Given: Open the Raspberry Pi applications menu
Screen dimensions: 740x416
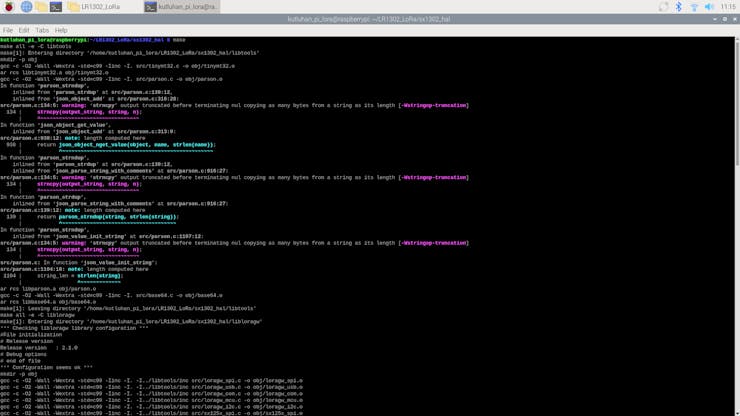Looking at the screenshot, I should (9, 7).
